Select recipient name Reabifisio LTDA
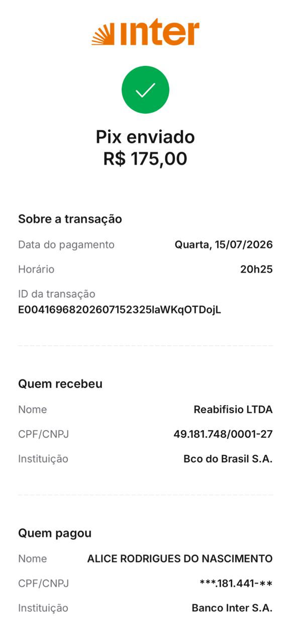The width and height of the screenshot is (291, 644). pos(233,410)
